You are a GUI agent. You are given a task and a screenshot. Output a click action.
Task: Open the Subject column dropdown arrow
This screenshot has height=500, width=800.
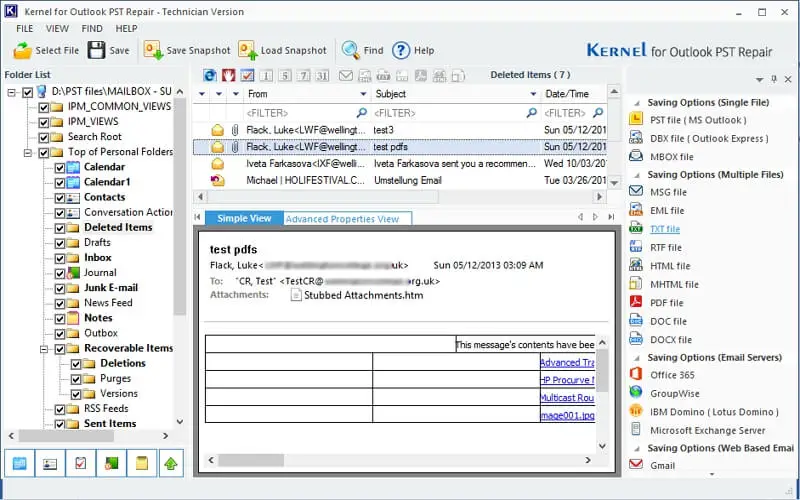click(x=533, y=94)
